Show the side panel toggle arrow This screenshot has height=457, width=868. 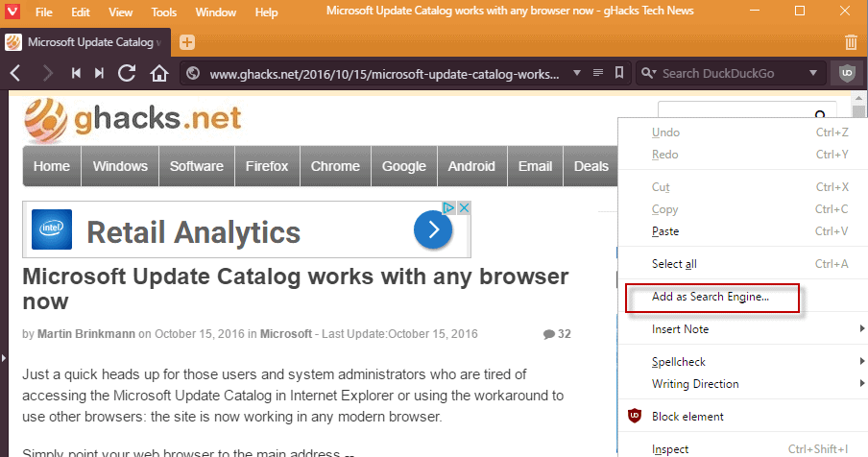4,358
